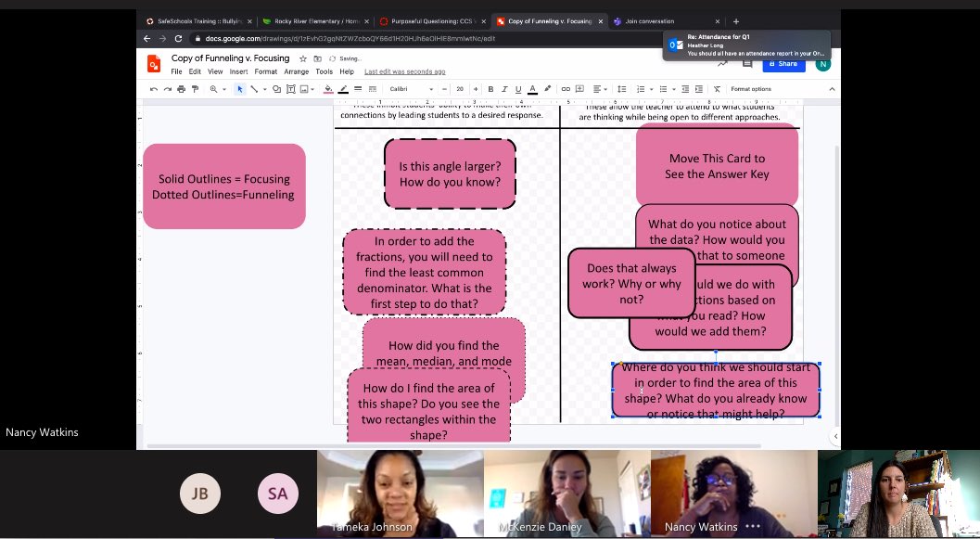Increase indent of the text
Image resolution: width=980 pixels, height=539 pixels.
click(699, 89)
